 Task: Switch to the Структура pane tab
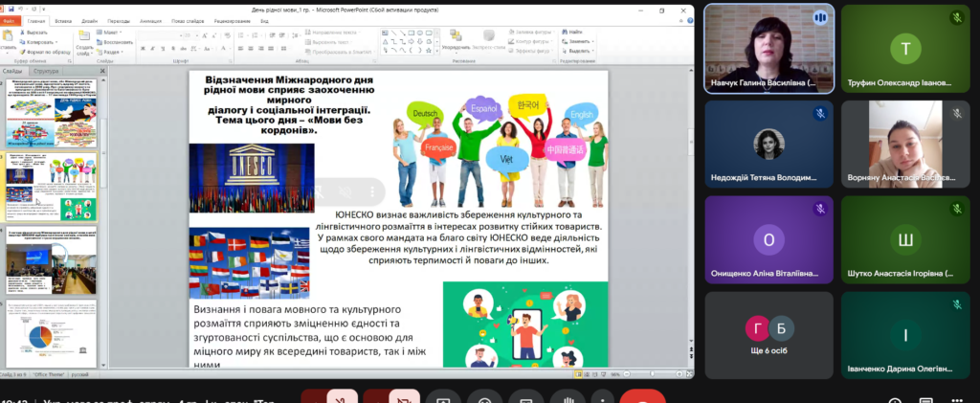(45, 71)
